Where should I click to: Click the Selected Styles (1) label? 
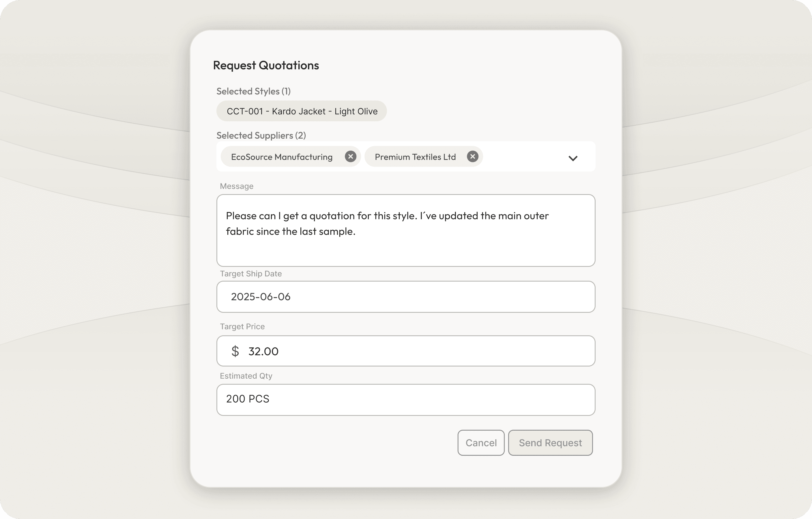[253, 92]
